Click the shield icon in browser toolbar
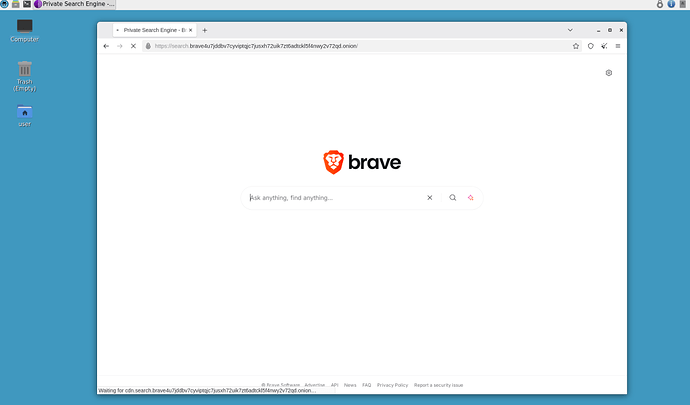The width and height of the screenshot is (690, 405). [590, 46]
